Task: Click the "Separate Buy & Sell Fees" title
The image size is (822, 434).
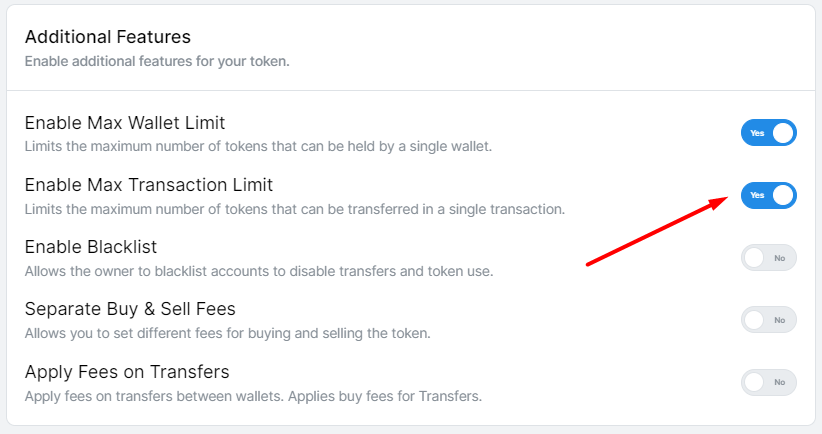Action: tap(130, 309)
